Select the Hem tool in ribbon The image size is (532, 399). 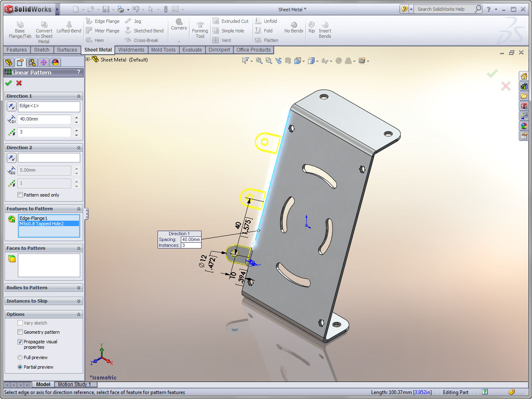(95, 40)
